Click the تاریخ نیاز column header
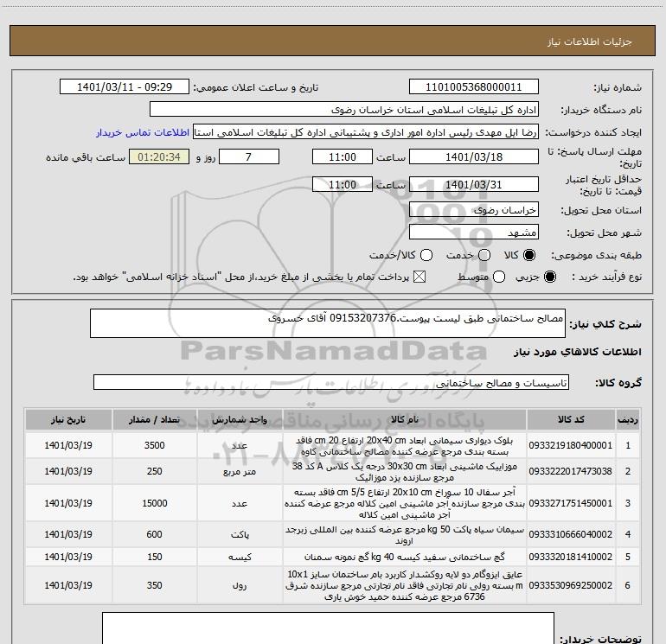 [x=68, y=420]
